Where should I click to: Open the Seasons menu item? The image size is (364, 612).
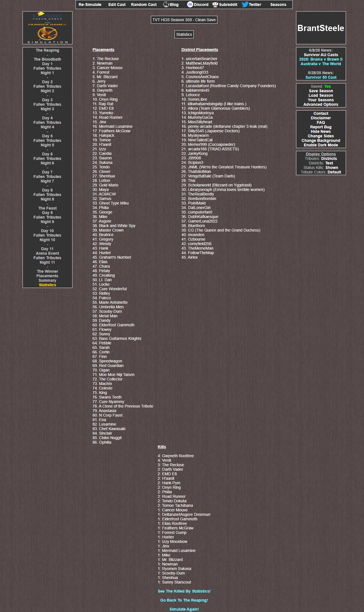tap(278, 5)
